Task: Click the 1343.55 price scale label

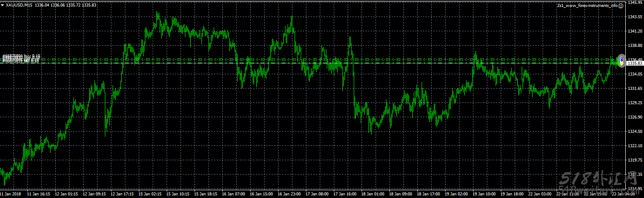Action: pos(635,17)
